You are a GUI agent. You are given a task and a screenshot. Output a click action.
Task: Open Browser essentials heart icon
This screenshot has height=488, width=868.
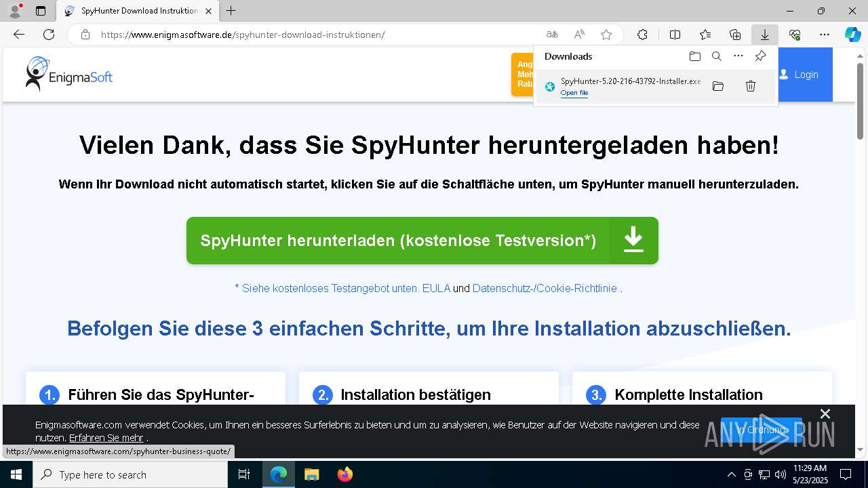[x=795, y=35]
